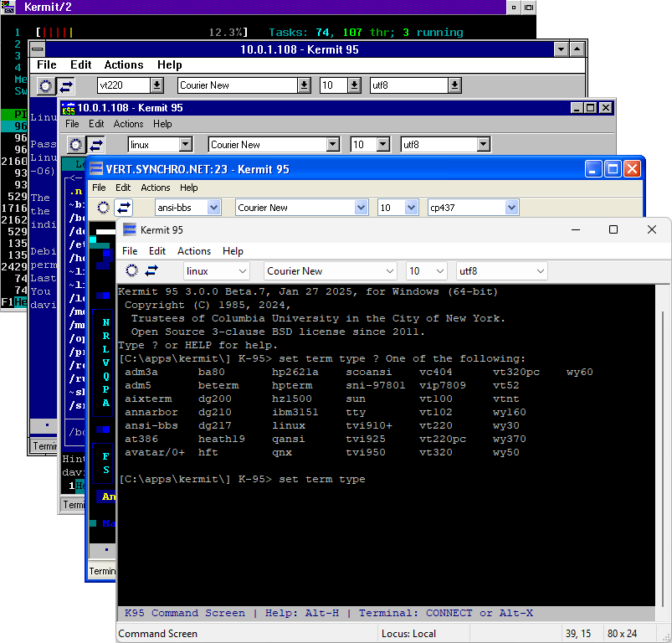This screenshot has height=643, width=672.
Task: Click 'Help: Alt-H' text in bottom bar
Action: (302, 613)
